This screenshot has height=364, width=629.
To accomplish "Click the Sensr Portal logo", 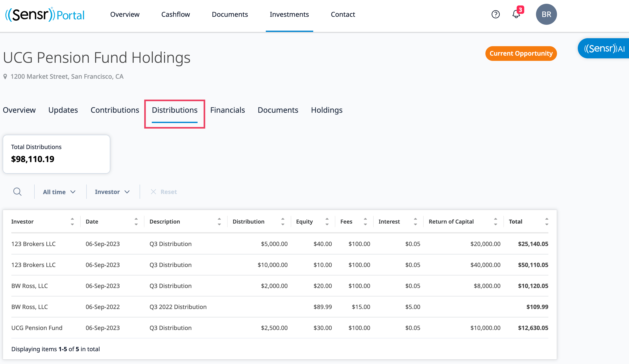I will (45, 14).
